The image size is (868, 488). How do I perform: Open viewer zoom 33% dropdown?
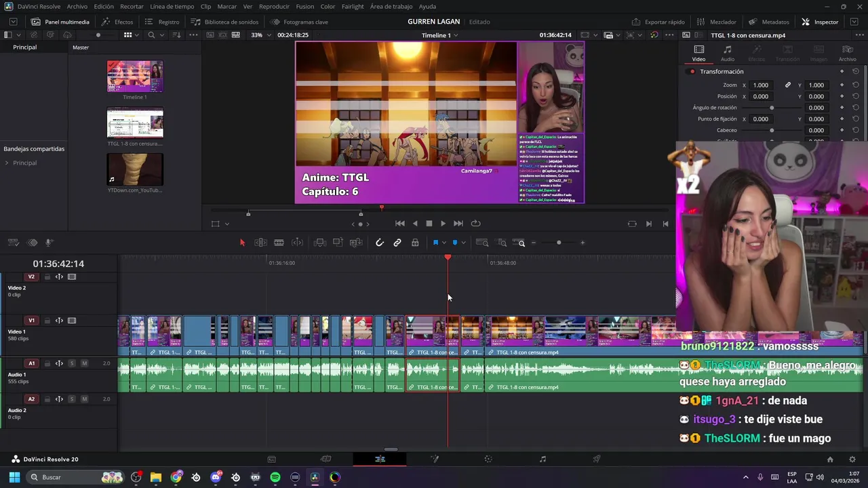[259, 35]
